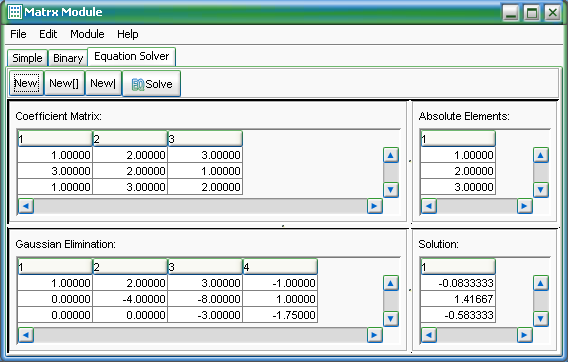
Task: Click up arrow of Solution scrollbar
Action: tap(540, 283)
